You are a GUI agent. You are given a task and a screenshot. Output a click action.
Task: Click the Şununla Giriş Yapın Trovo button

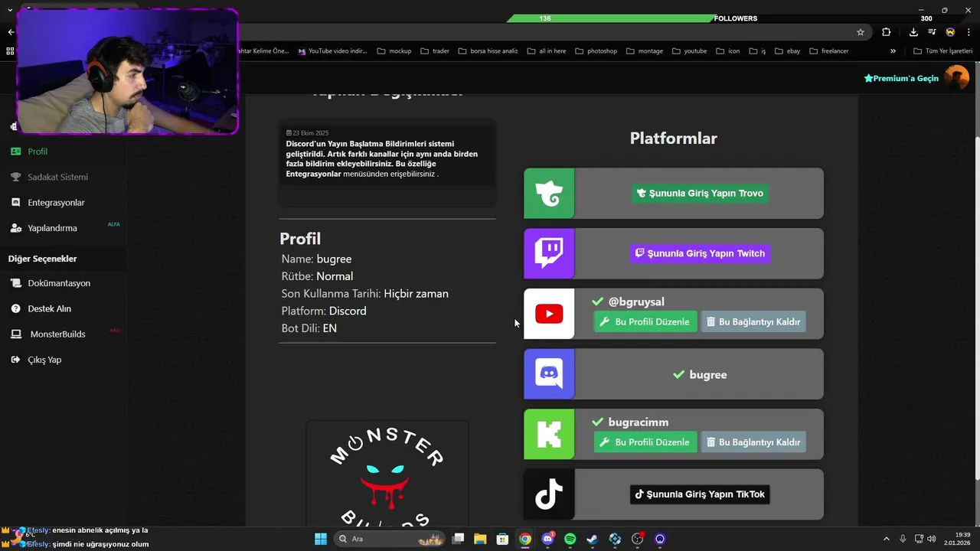tap(700, 193)
